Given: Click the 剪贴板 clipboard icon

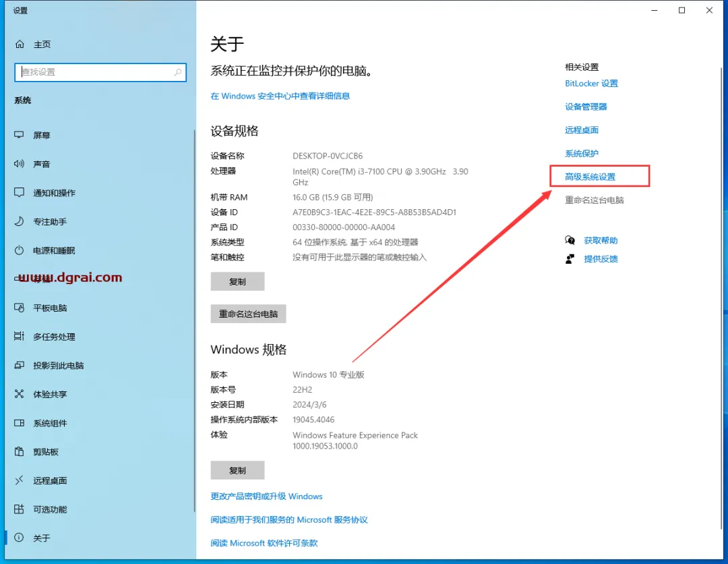Looking at the screenshot, I should click(19, 451).
